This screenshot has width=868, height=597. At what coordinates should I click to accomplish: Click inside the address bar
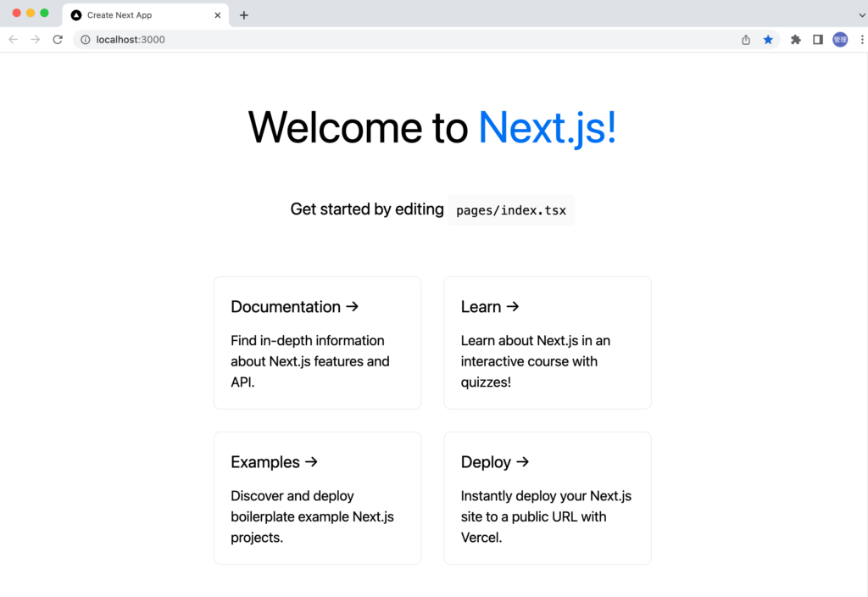(x=254, y=39)
